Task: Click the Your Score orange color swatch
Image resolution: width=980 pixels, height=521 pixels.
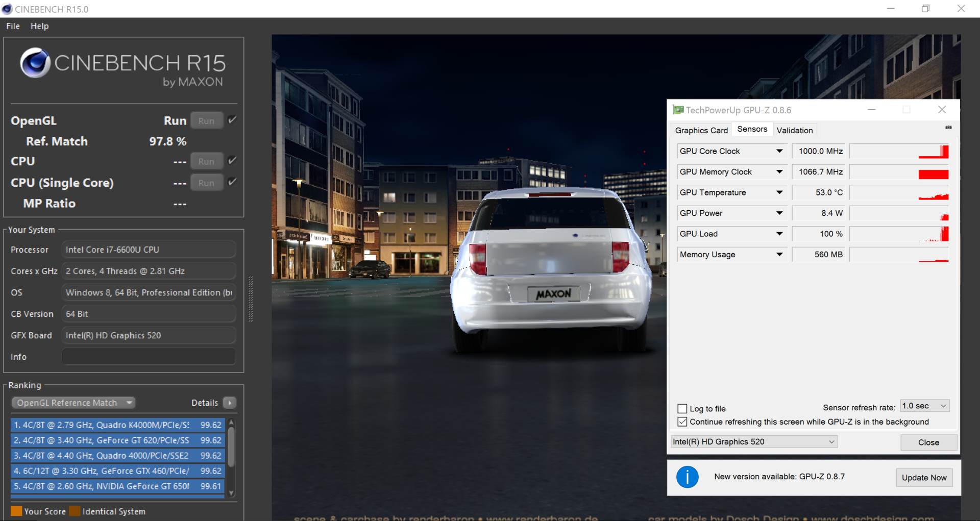Action: [16, 511]
